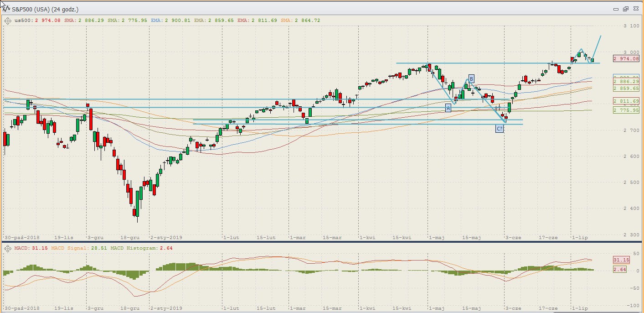The image size is (644, 313).
Task: Select the wave label A on the chart
Action: (448, 108)
